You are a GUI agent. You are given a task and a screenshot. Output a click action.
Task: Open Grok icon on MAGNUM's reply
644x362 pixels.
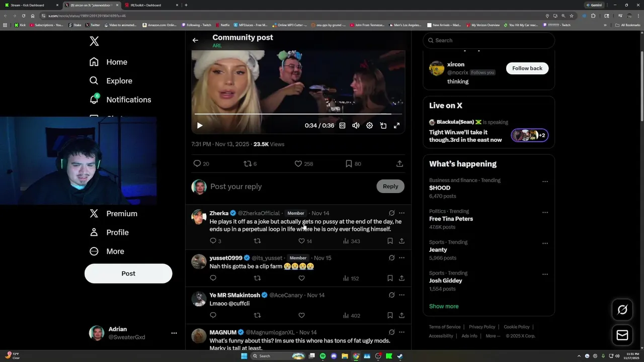391,332
